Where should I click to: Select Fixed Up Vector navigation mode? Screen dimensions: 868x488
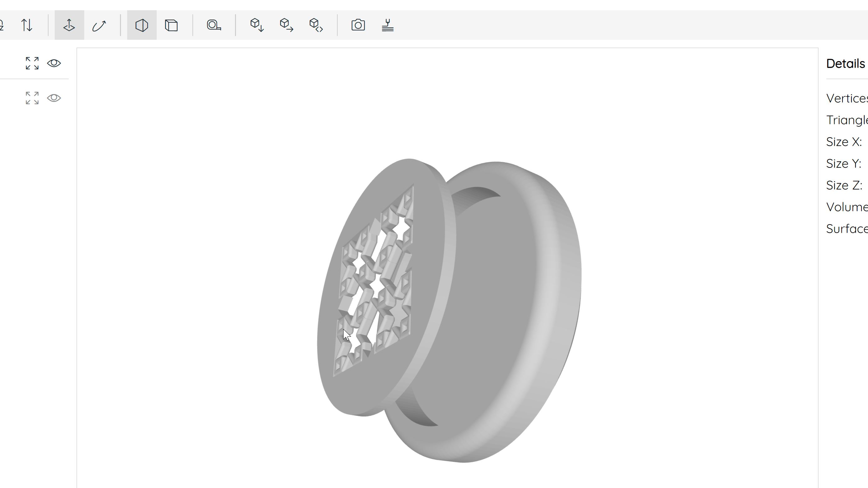[x=69, y=25]
